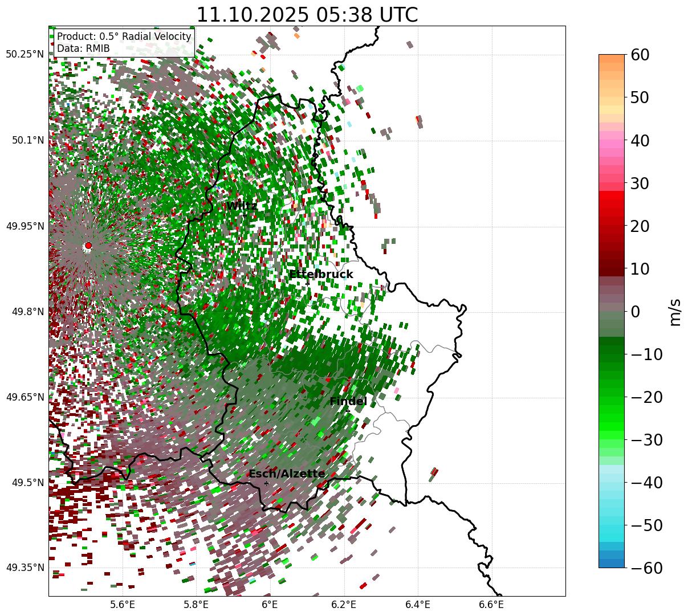Click the colorbar value 20
The width and height of the screenshot is (688, 616).
[x=640, y=226]
